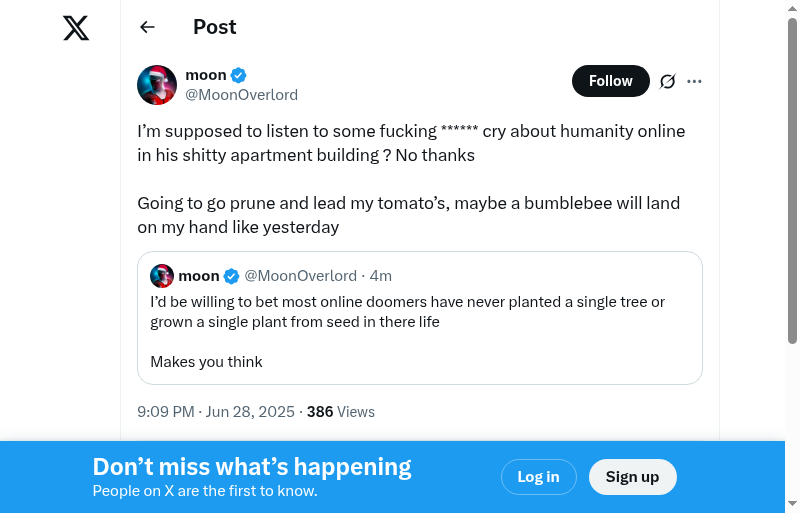Open the quoted post about online doomers
Viewport: 800px width, 513px height.
pyautogui.click(x=419, y=330)
